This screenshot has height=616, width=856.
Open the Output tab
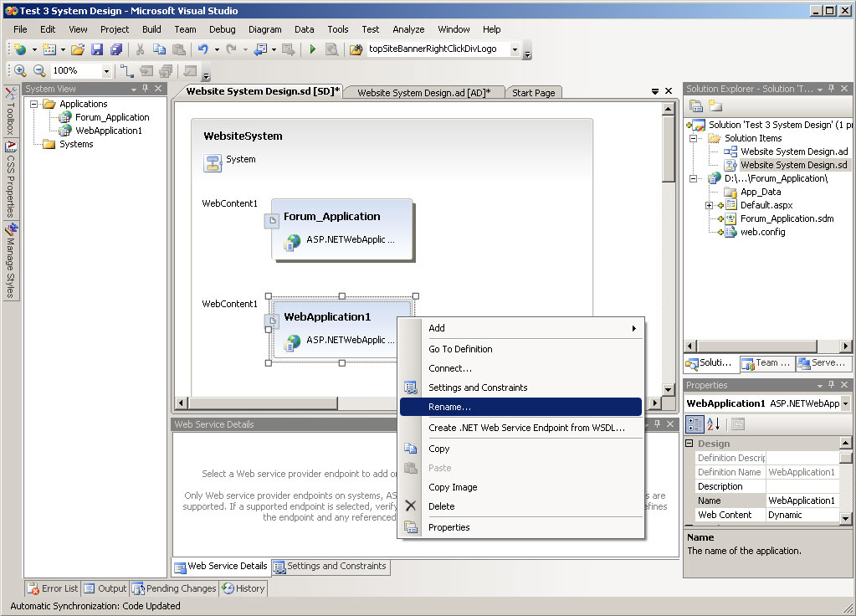coord(105,588)
